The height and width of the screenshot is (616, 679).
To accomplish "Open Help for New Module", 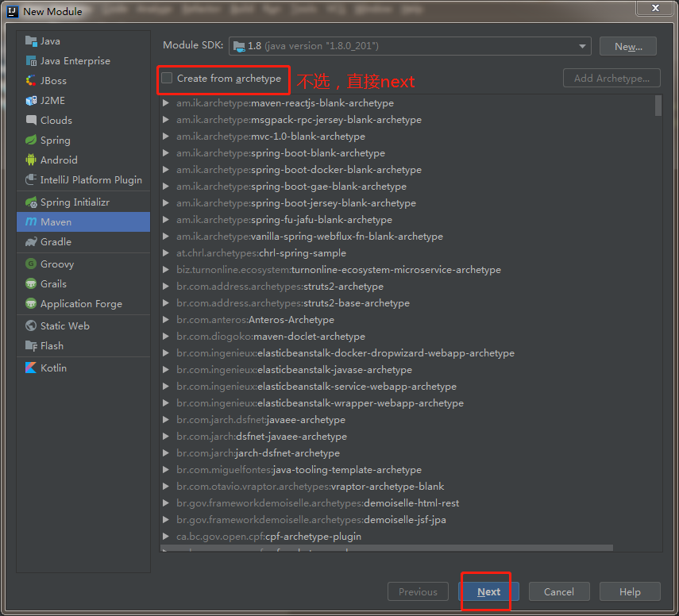I will [630, 591].
